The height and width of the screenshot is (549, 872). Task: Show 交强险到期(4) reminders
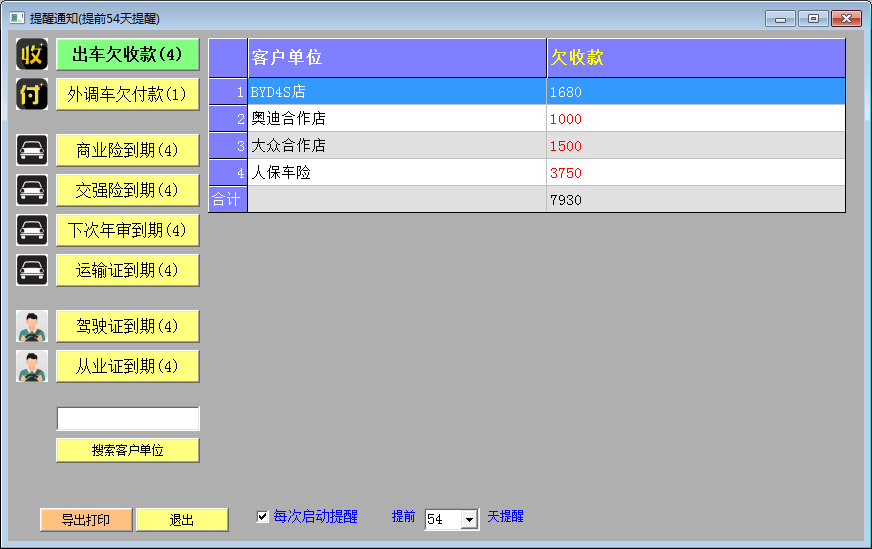(127, 190)
